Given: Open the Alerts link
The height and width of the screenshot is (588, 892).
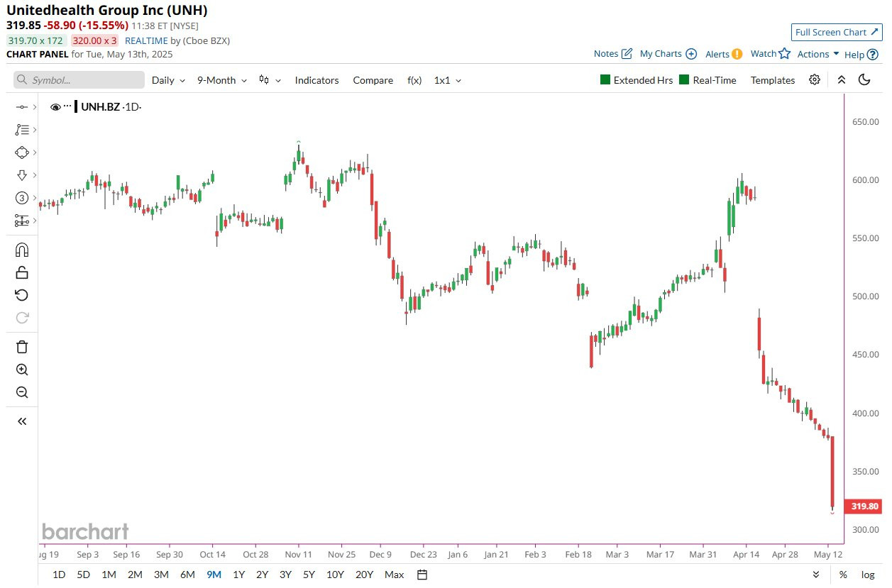Looking at the screenshot, I should point(724,53).
